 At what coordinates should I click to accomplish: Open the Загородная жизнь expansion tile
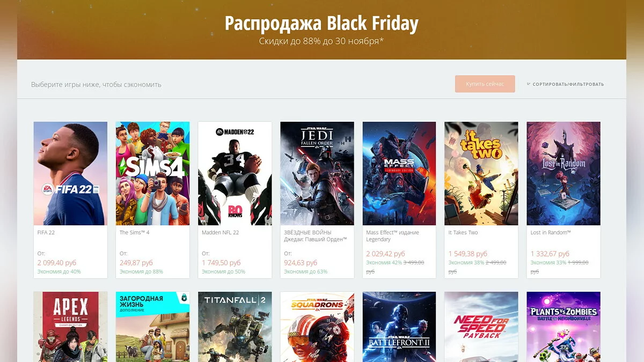point(152,327)
